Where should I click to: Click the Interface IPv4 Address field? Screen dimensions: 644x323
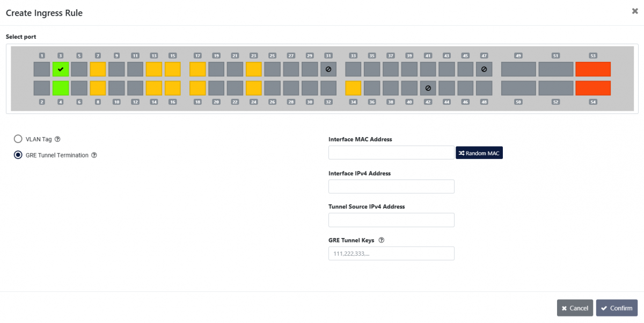(391, 186)
